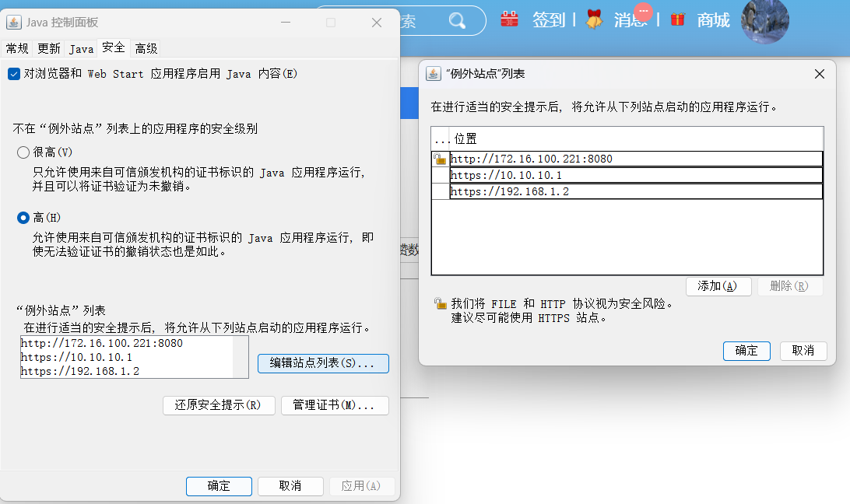
Task: Click the red gift box icon next to 商城
Action: coord(678,19)
